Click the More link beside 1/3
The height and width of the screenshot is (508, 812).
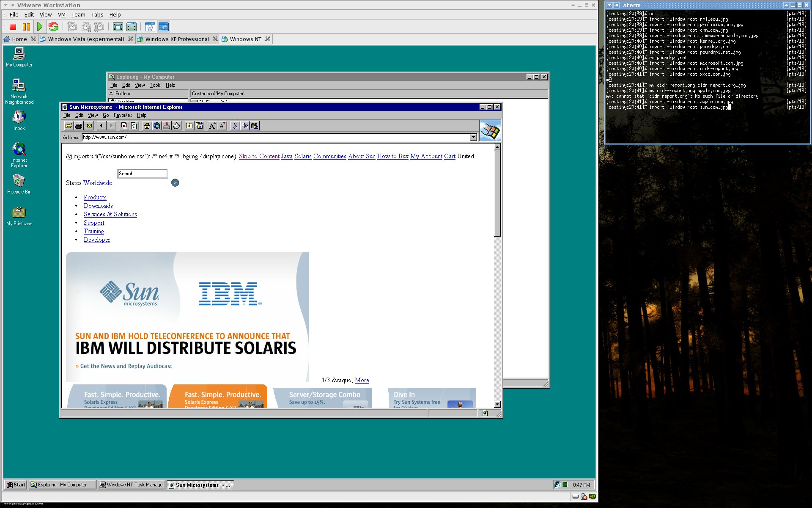(x=362, y=380)
